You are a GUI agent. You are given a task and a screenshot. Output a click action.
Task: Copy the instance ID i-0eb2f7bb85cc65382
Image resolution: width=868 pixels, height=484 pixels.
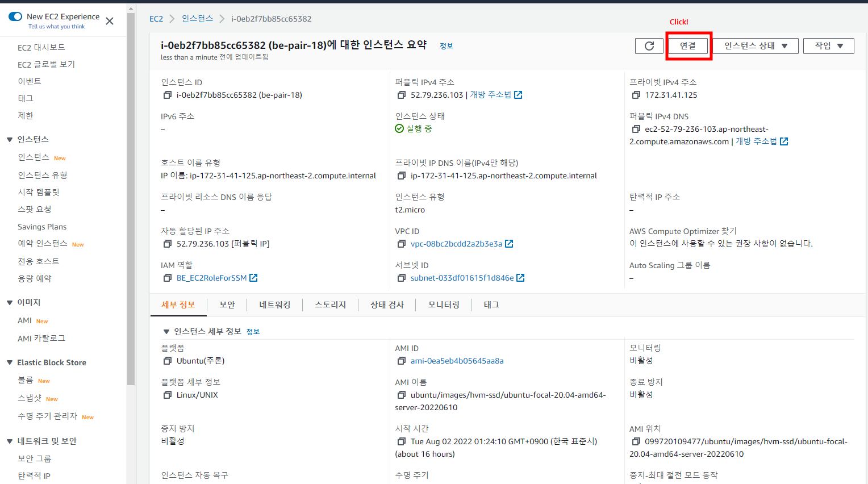pyautogui.click(x=168, y=95)
